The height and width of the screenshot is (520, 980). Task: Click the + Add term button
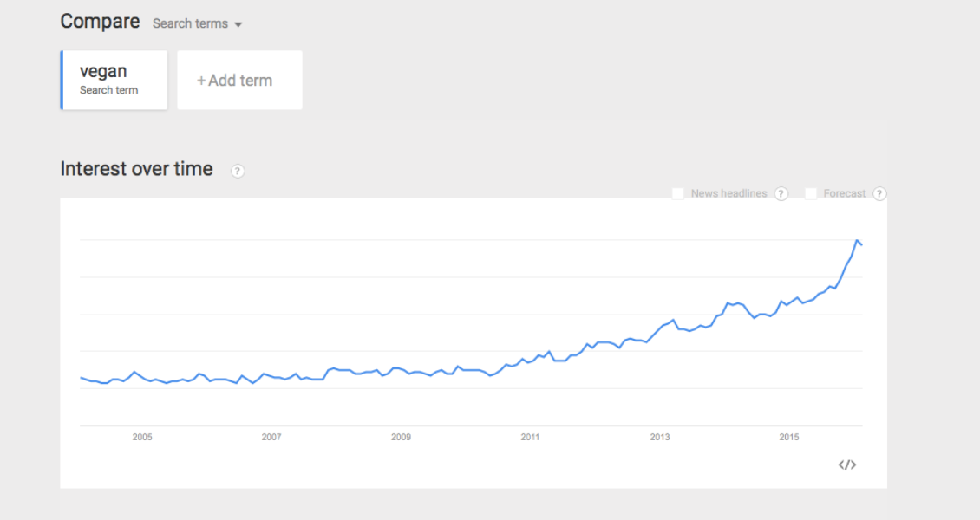point(239,80)
